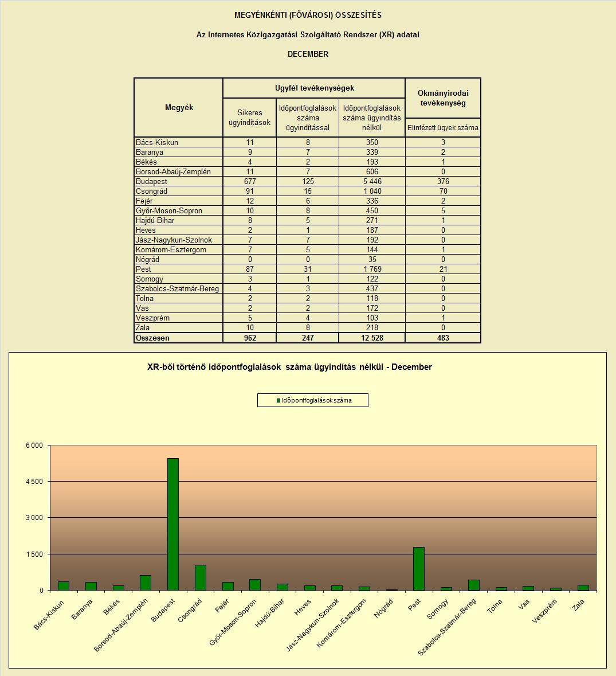Image resolution: width=616 pixels, height=676 pixels.
Task: Click the 'Okmányirodai tevékenység' header cell
Action: tap(443, 98)
